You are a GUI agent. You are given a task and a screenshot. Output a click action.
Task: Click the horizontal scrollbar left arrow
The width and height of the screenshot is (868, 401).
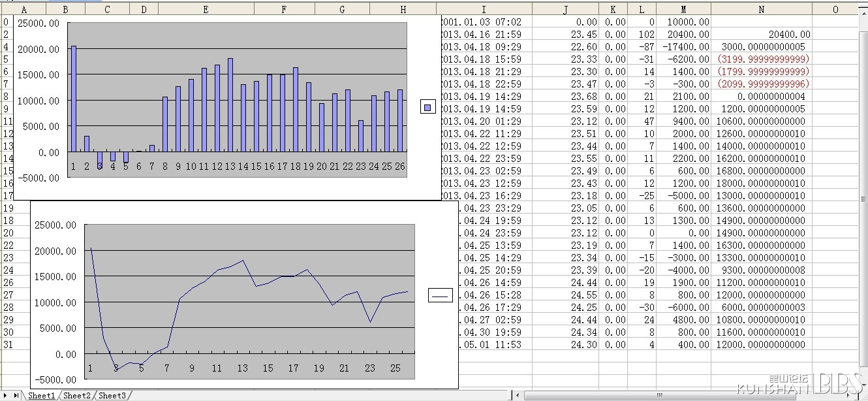click(518, 396)
